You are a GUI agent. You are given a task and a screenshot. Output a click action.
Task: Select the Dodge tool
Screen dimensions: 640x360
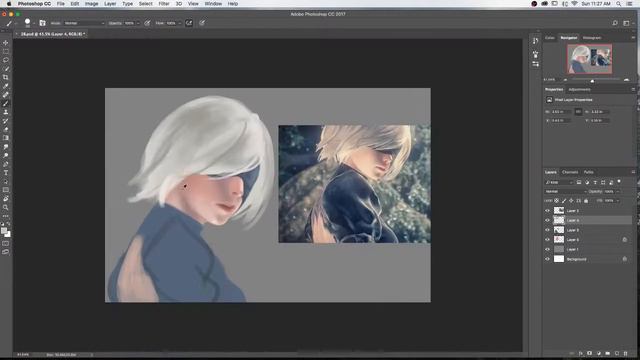(x=6, y=155)
